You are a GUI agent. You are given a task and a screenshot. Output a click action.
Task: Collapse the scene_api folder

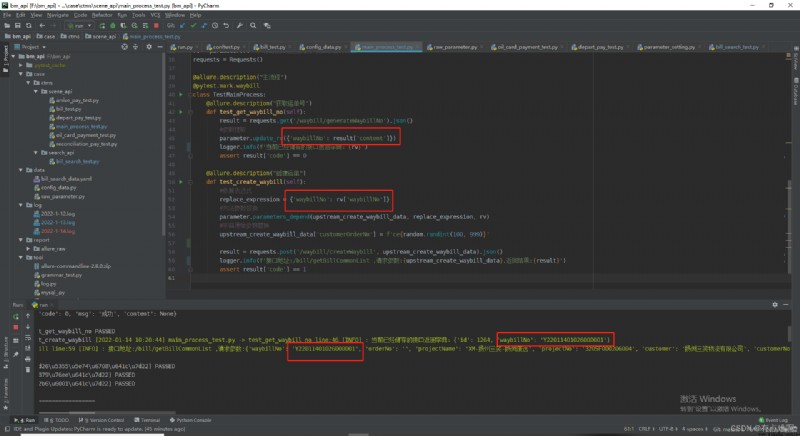coord(36,91)
